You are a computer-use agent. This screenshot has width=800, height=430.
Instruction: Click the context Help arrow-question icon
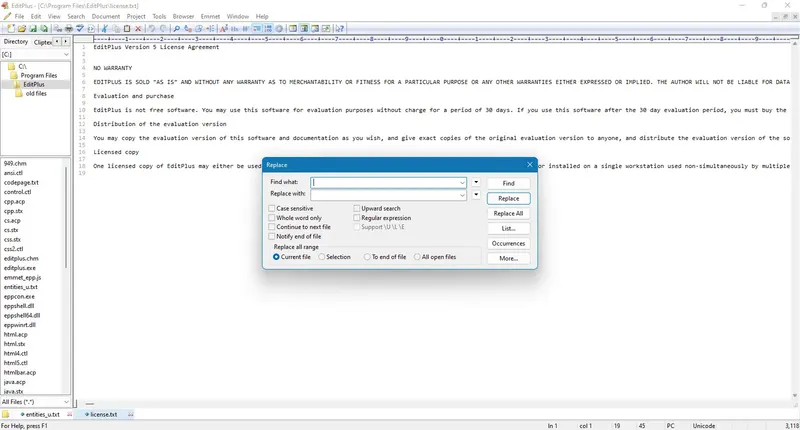point(340,29)
